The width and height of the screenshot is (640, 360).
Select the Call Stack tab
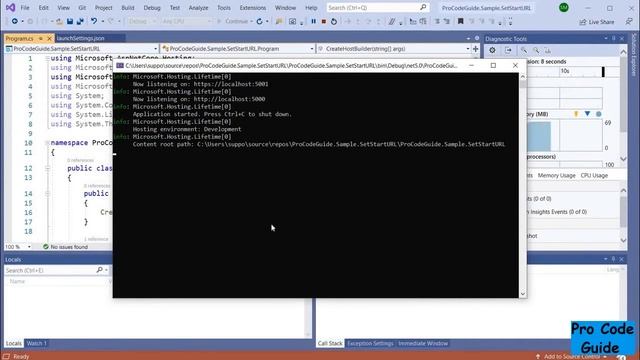click(330, 343)
